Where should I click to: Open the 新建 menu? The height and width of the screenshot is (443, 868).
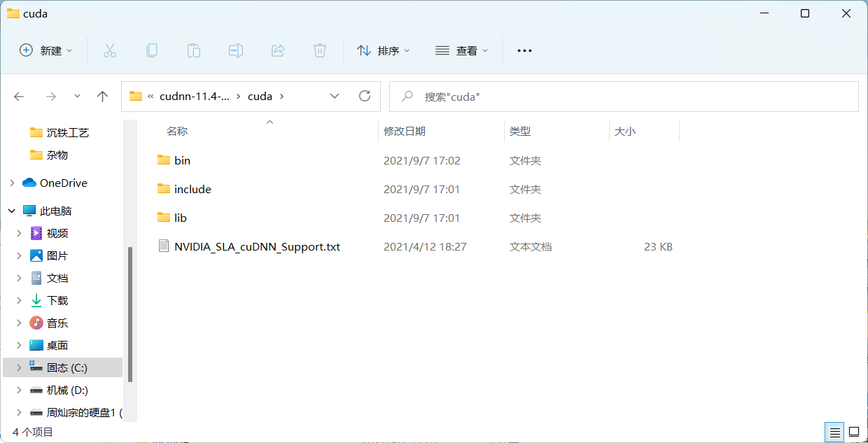[45, 50]
